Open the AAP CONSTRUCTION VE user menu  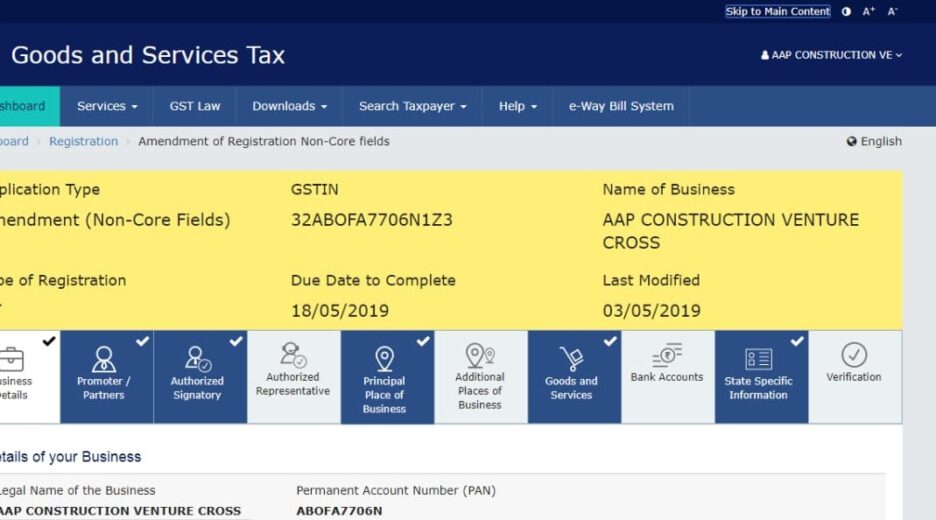(x=831, y=55)
